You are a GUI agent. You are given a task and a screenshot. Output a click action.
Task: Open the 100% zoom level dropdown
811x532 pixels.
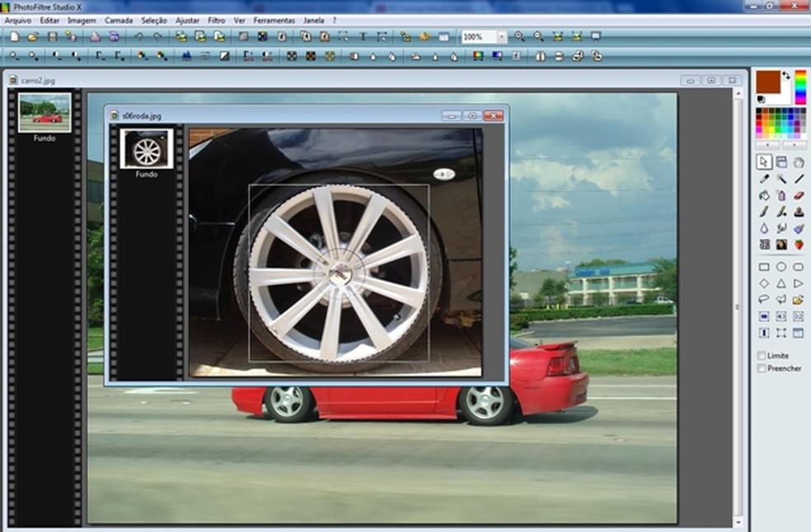click(501, 37)
